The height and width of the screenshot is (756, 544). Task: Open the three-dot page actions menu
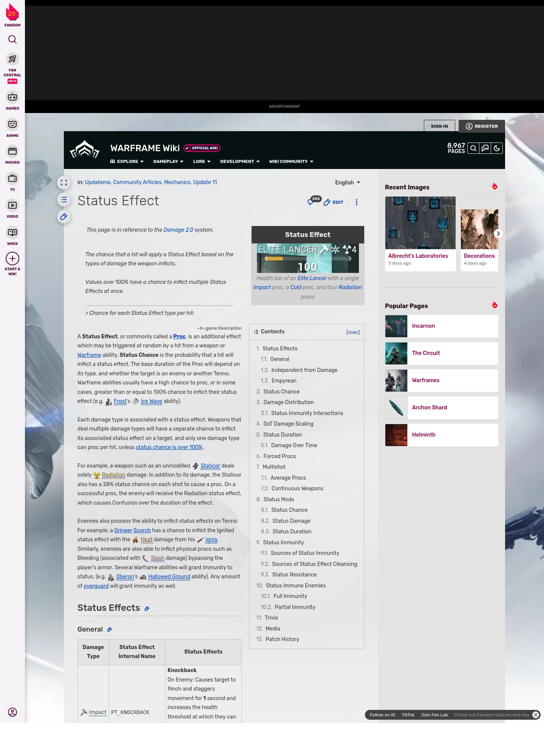tap(357, 202)
